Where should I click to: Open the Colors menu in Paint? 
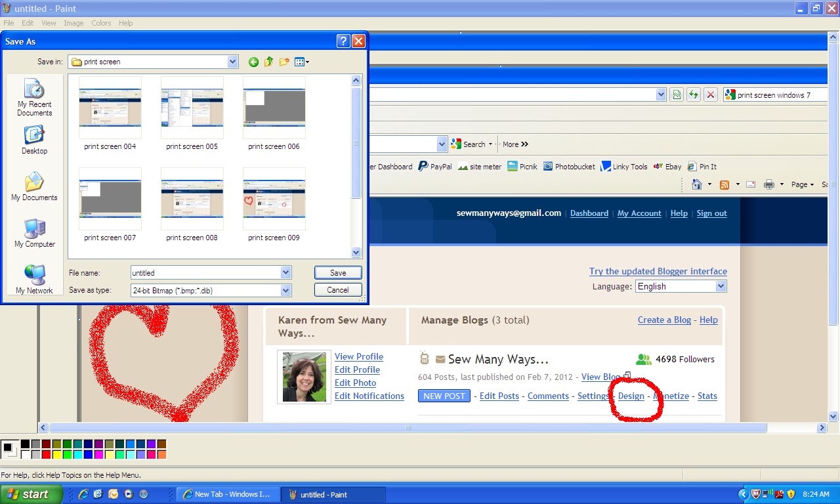(101, 22)
